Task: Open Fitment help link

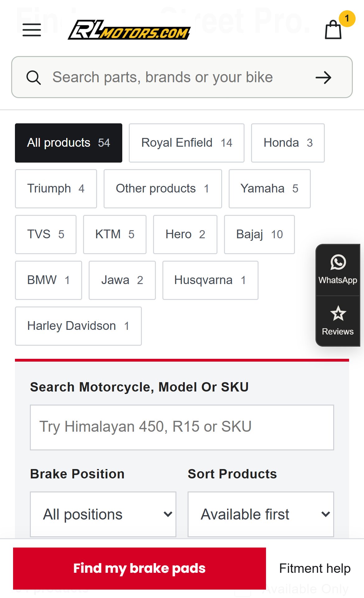Action: pyautogui.click(x=315, y=568)
